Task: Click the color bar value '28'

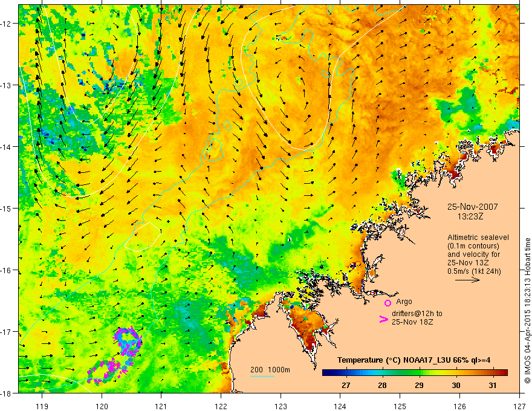Action: pyautogui.click(x=382, y=386)
